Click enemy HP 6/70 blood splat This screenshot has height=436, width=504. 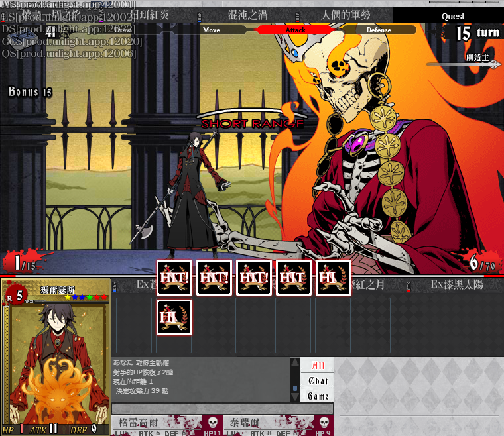tap(481, 263)
